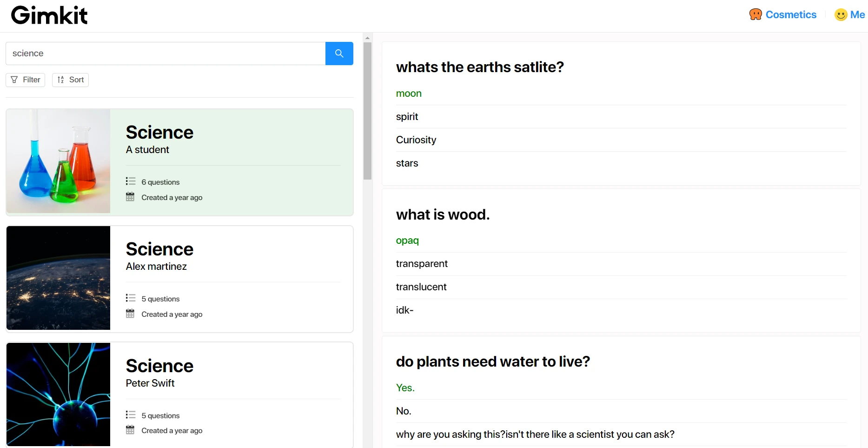The height and width of the screenshot is (448, 868).
Task: Open the Cosmetics page
Action: point(790,14)
